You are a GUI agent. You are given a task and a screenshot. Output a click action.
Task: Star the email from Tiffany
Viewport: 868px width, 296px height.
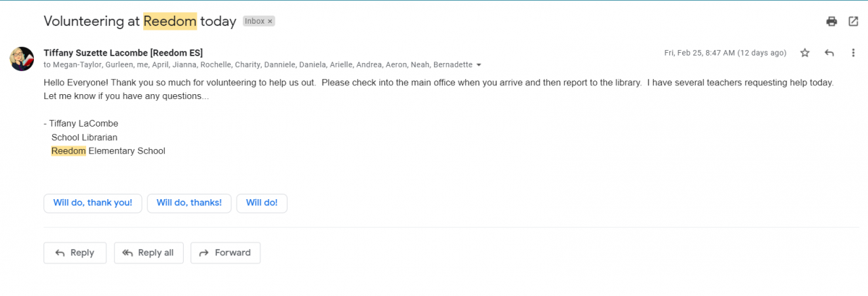(x=805, y=53)
